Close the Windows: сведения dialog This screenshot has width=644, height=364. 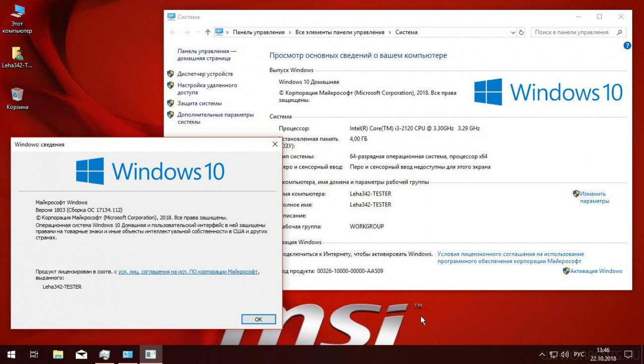[x=275, y=144]
